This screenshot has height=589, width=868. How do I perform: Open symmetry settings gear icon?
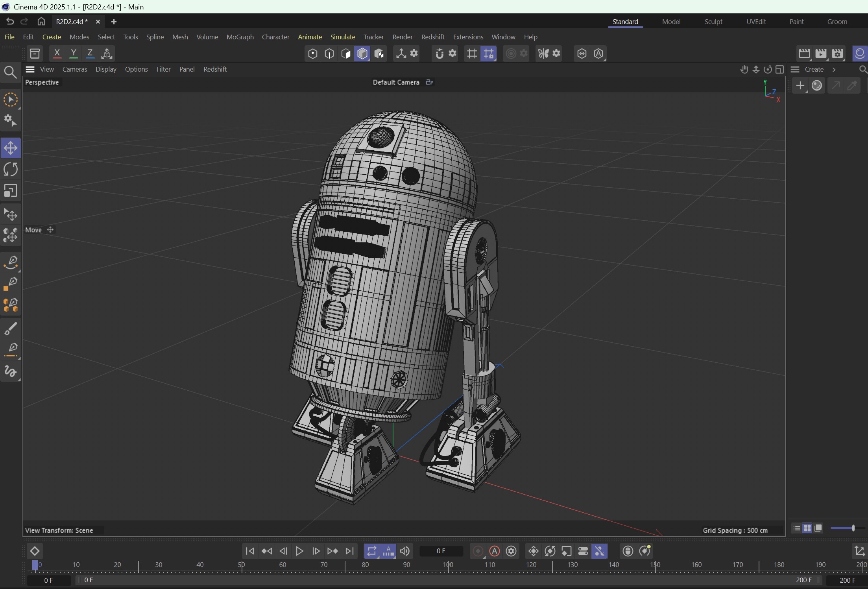coord(556,53)
